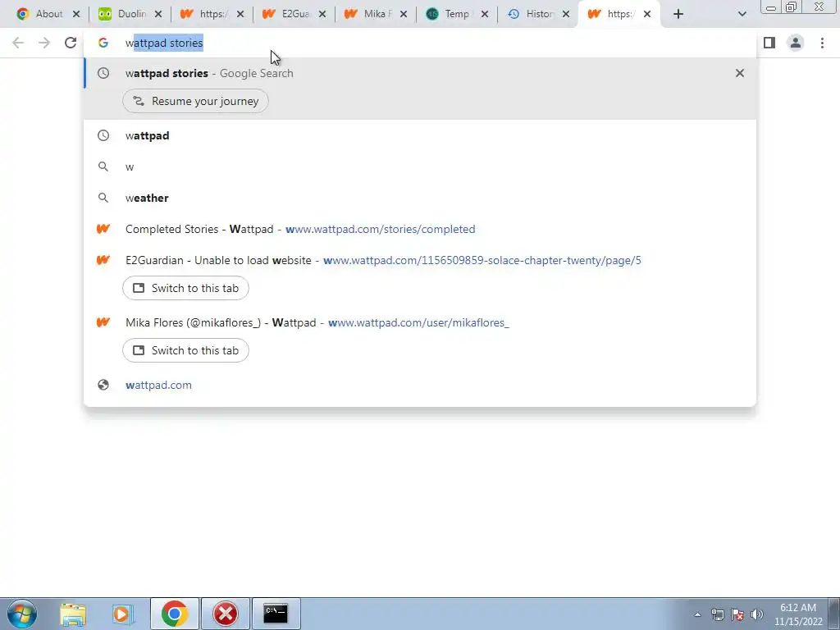
Task: Click clock icon beside 'wattpad' suggestion
Action: (x=103, y=135)
